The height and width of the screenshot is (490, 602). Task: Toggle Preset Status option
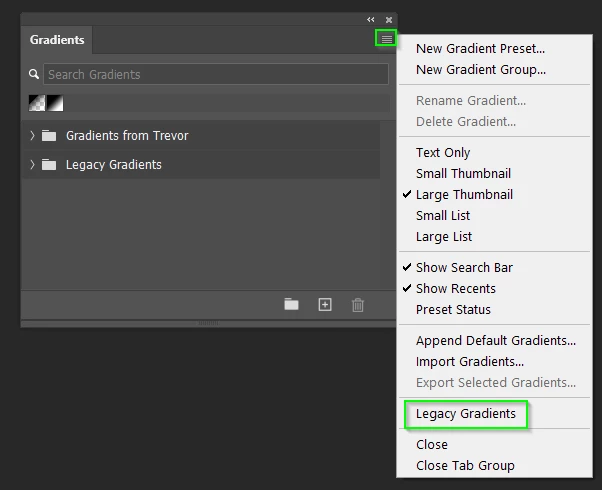click(x=453, y=310)
